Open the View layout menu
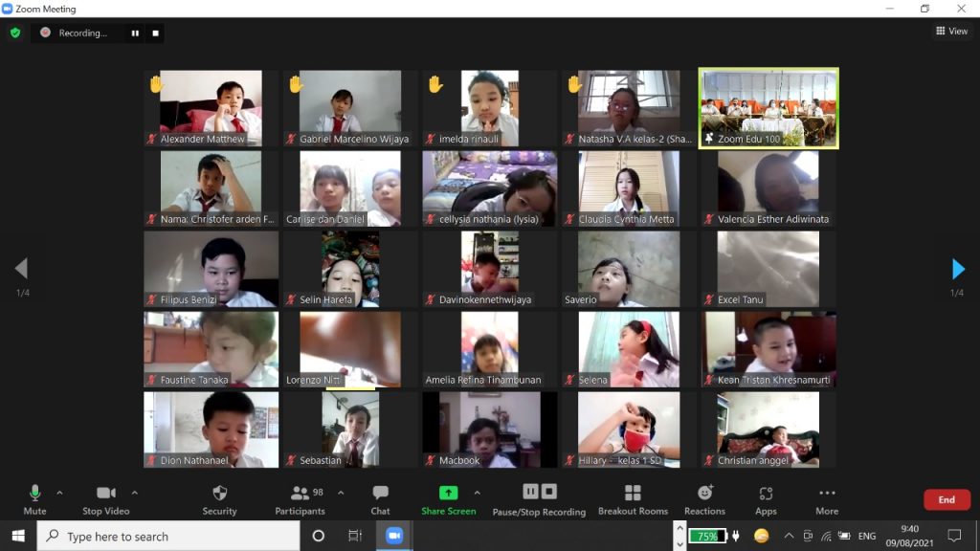Screen dimensions: 980x551 coord(951,32)
